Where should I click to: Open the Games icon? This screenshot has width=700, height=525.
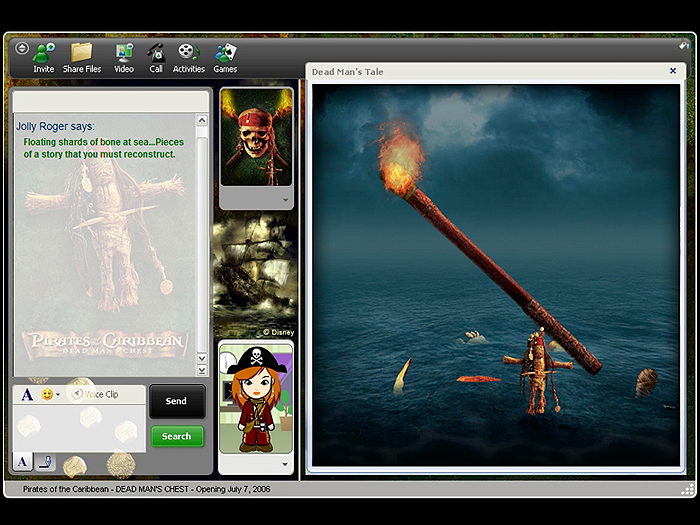tap(225, 53)
